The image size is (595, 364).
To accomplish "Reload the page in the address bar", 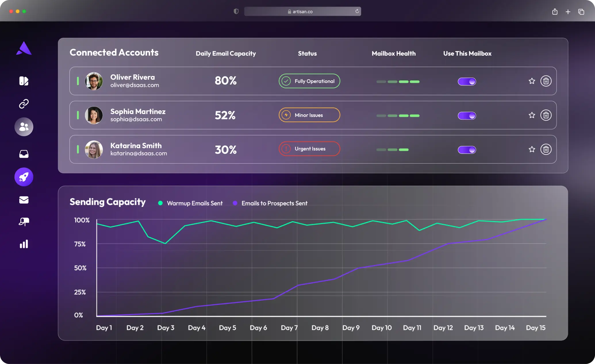I will [x=357, y=11].
